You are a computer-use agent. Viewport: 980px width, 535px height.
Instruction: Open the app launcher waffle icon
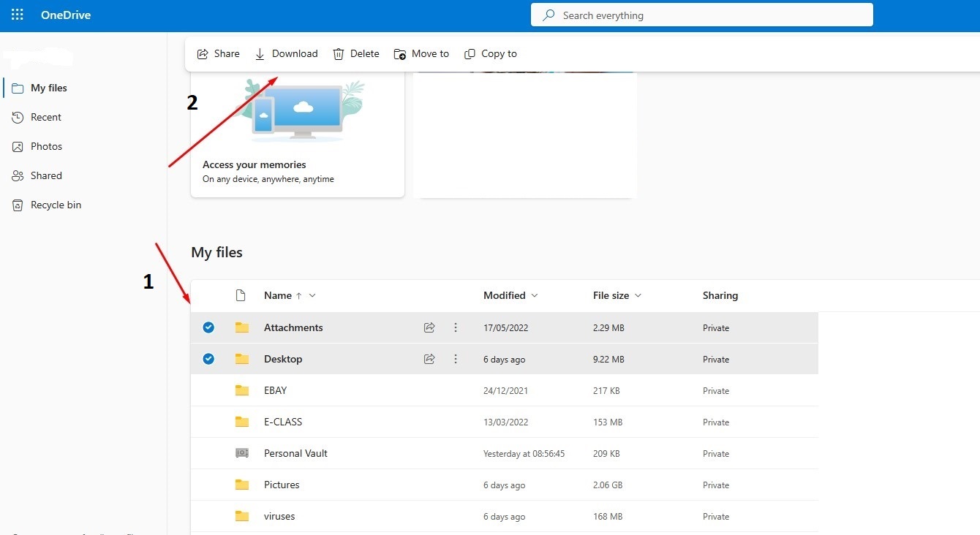(x=18, y=15)
